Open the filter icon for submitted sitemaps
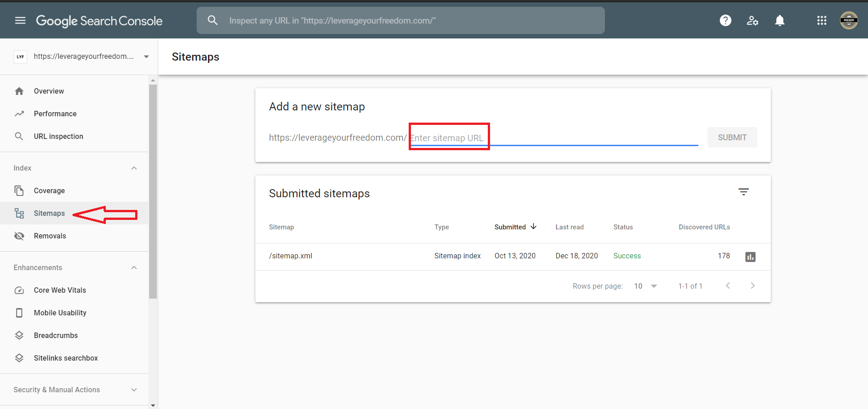 (x=744, y=192)
